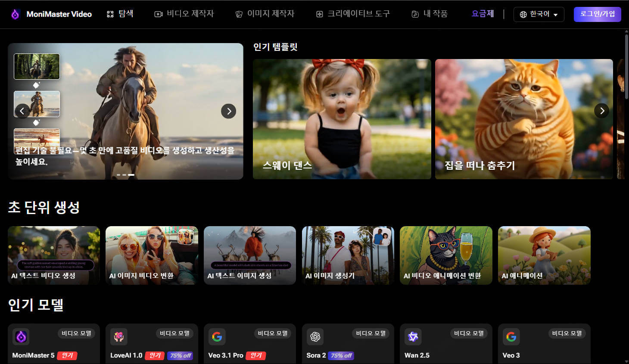Select the third carousel pagination dot
629x364 pixels.
click(x=131, y=174)
